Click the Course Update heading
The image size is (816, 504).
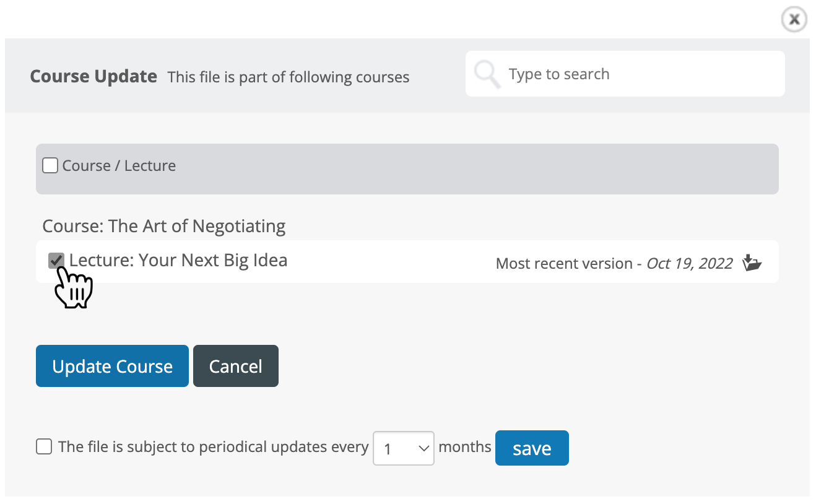[93, 76]
